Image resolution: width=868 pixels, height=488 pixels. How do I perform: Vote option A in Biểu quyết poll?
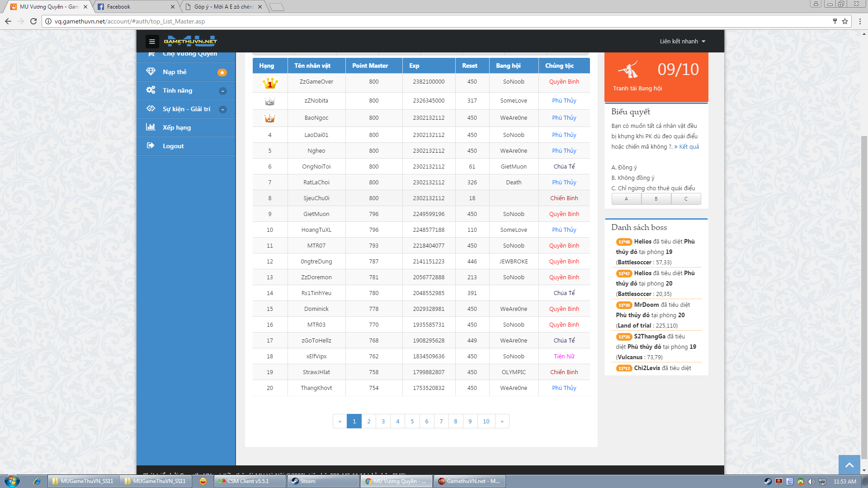coord(626,199)
